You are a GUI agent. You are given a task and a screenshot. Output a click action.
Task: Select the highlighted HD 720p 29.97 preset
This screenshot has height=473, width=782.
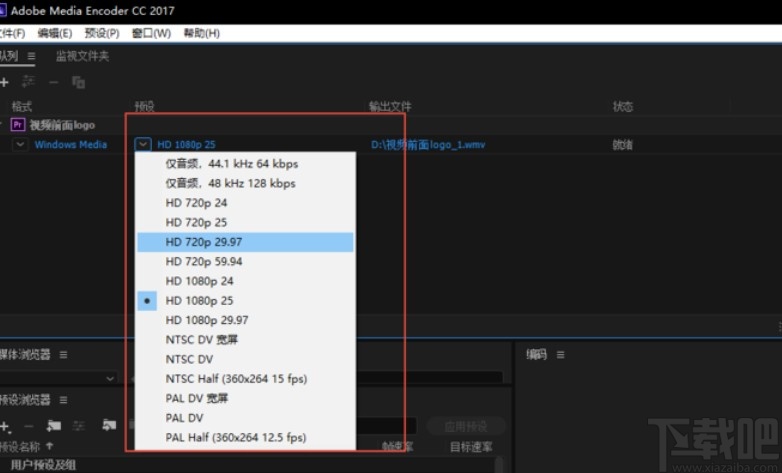(x=245, y=242)
